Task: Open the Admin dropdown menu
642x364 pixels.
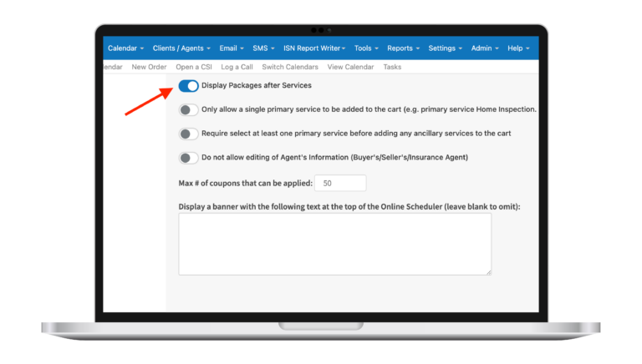Action: 485,48
